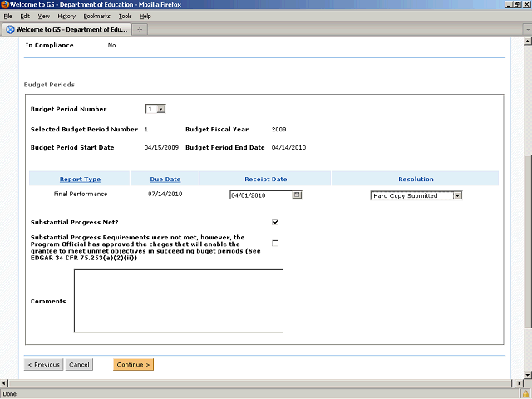Click the Budget Period End Date label
The height and width of the screenshot is (399, 532).
(225, 148)
